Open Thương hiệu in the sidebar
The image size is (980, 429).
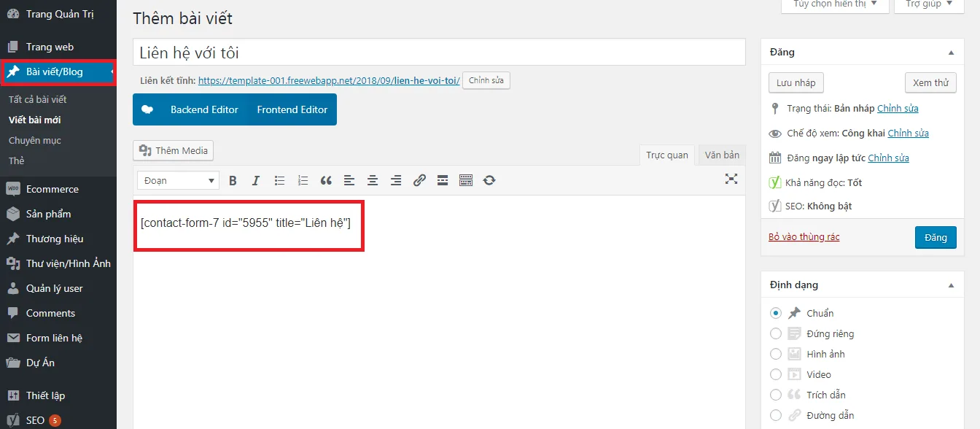pos(58,239)
